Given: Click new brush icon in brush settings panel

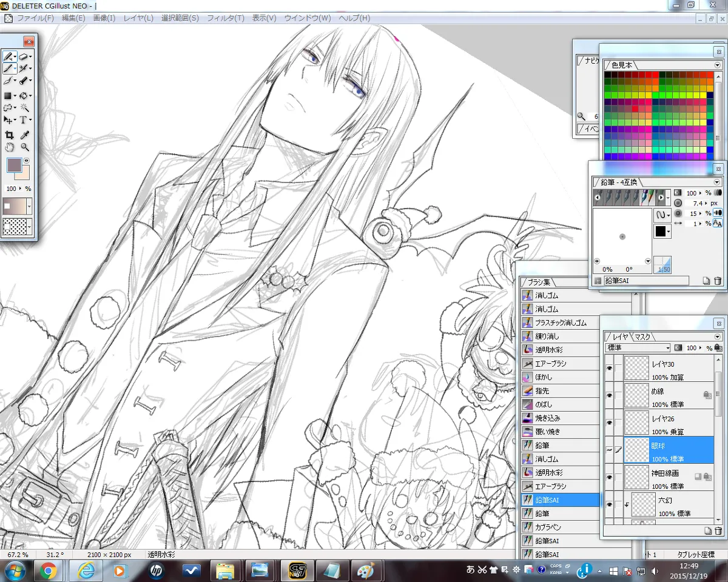Looking at the screenshot, I should click(x=706, y=281).
